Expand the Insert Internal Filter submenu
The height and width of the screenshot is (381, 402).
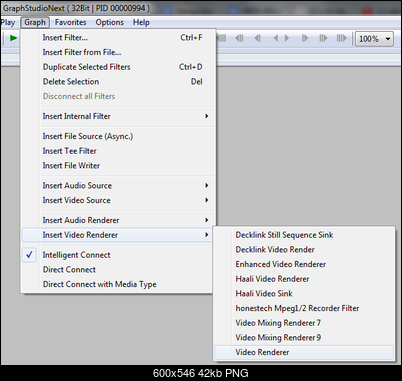pos(118,116)
